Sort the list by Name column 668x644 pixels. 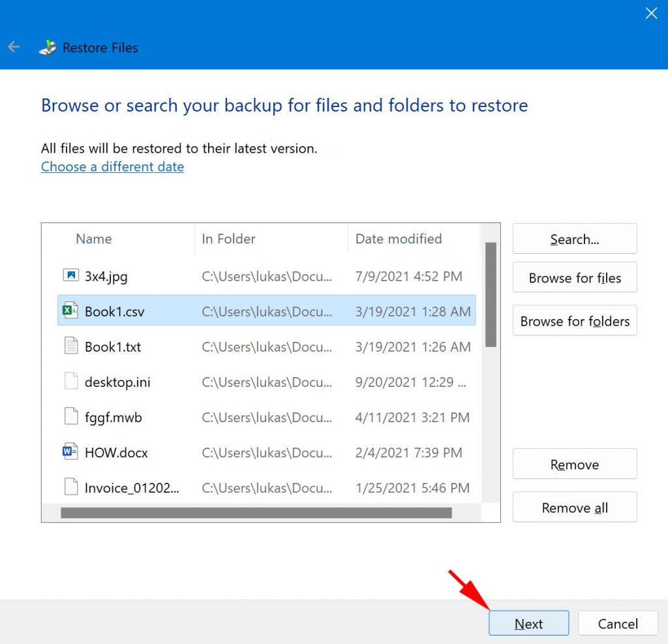click(93, 239)
